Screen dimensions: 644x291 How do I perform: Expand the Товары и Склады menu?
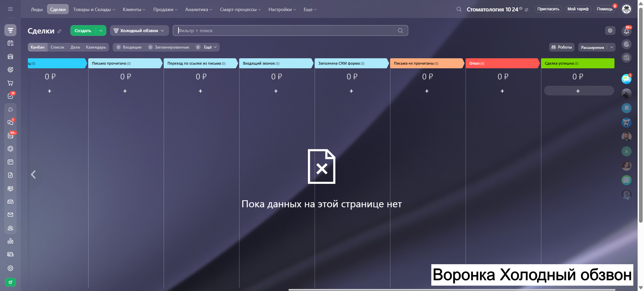[94, 9]
